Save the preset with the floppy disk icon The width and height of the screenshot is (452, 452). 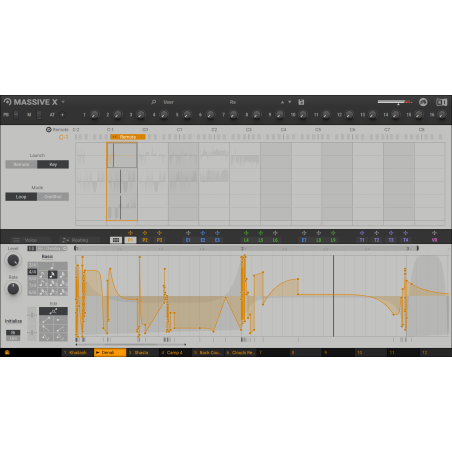(301, 102)
